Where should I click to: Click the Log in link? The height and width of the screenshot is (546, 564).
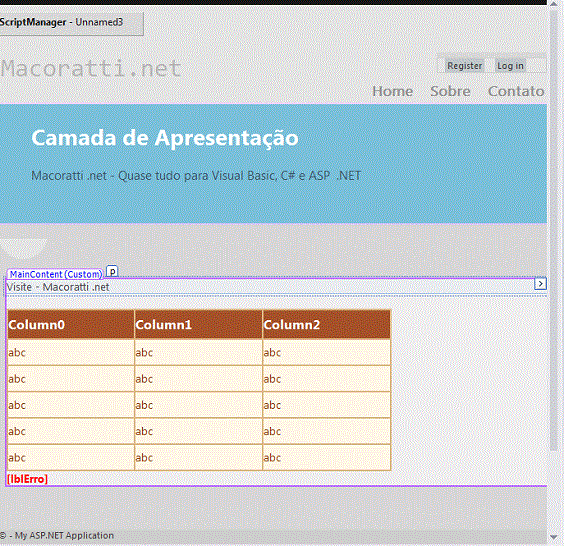click(x=510, y=66)
